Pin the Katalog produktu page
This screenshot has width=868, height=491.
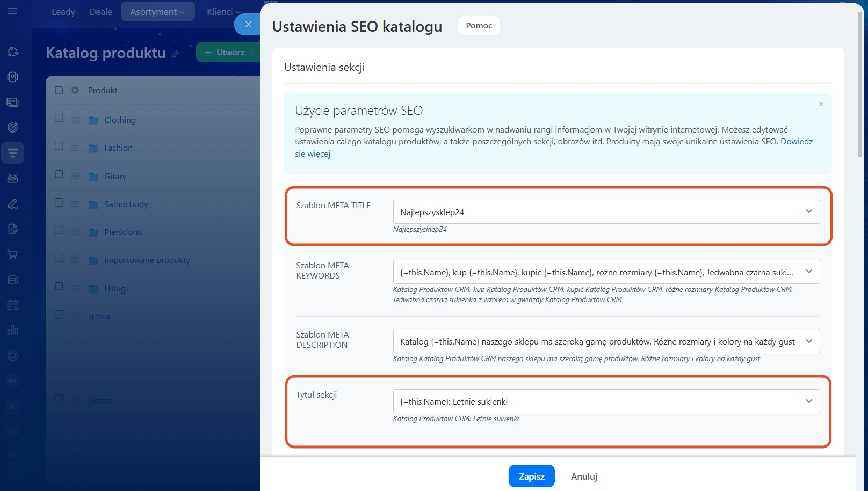[175, 54]
